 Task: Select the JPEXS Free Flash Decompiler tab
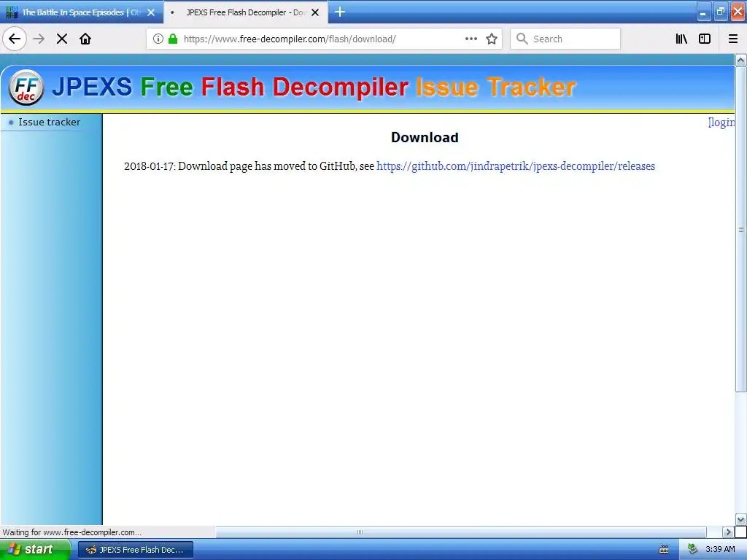[x=245, y=12]
